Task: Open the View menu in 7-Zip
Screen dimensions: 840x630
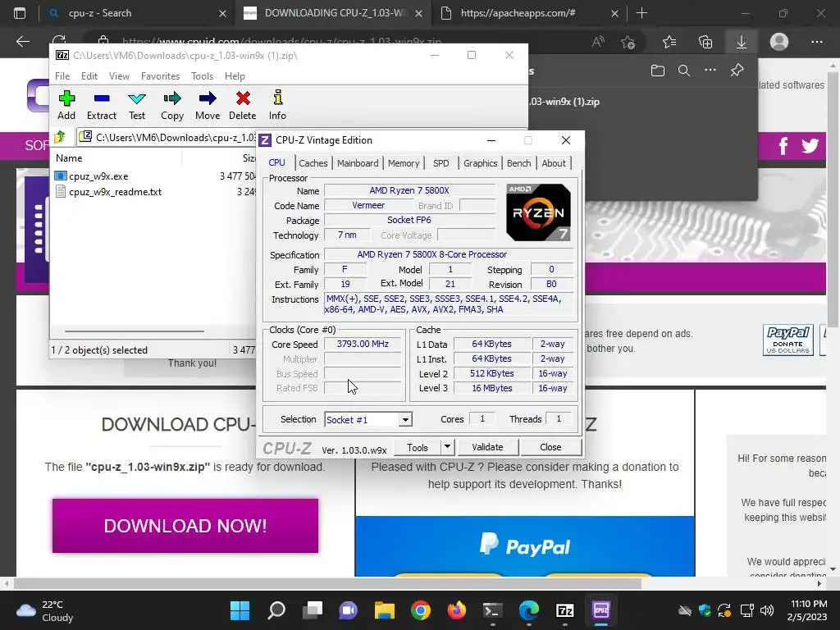Action: [119, 76]
